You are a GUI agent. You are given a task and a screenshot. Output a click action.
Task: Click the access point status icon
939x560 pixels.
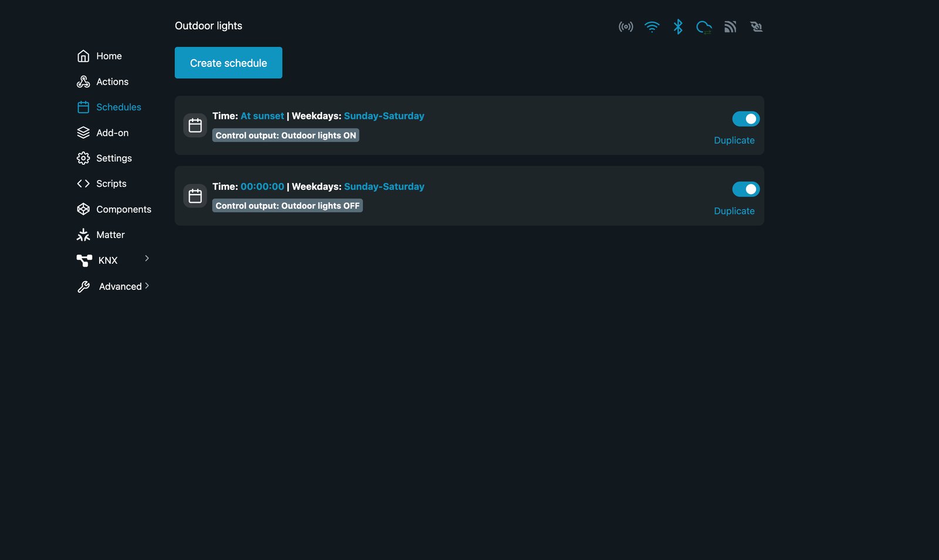[x=626, y=26]
